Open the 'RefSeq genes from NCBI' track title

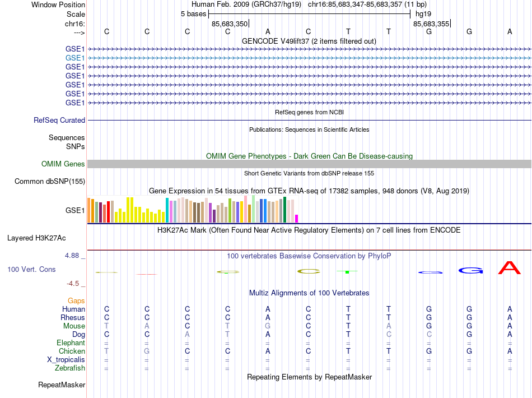[309, 112]
